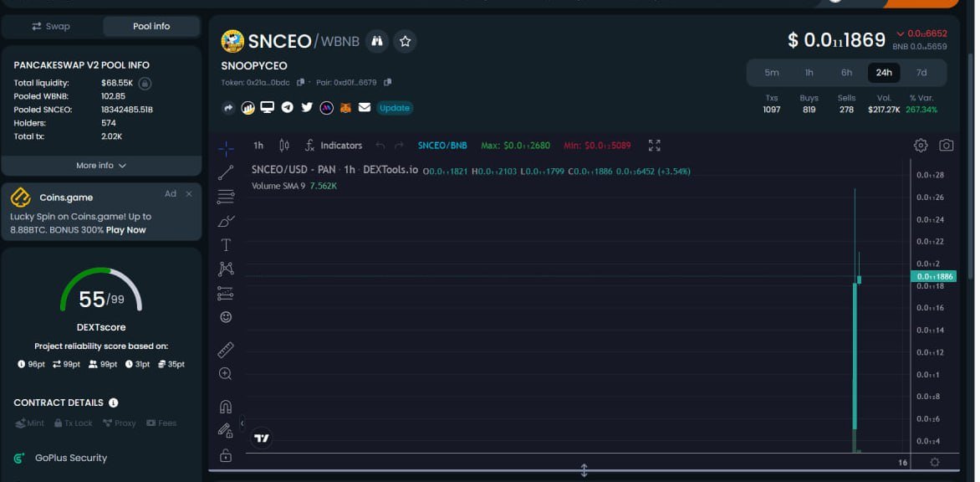This screenshot has height=482, width=980.
Task: Click the CONTRACT DETAILS info icon
Action: pyautogui.click(x=113, y=403)
